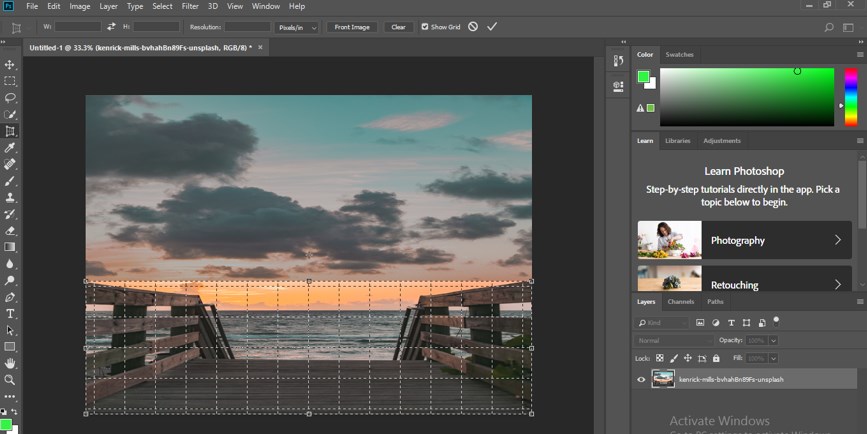Viewport: 867px width, 434px height.
Task: Toggle the Show Grid checkbox
Action: point(425,27)
